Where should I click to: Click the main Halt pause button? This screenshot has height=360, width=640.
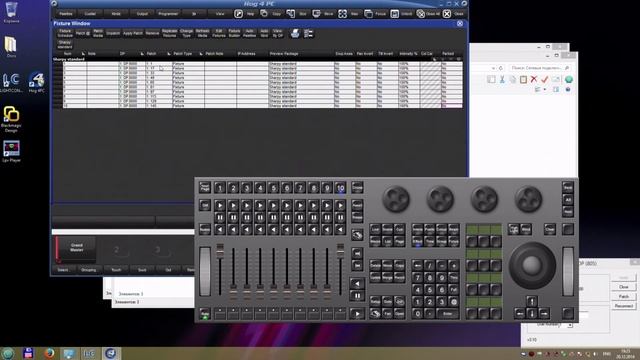pos(357,295)
